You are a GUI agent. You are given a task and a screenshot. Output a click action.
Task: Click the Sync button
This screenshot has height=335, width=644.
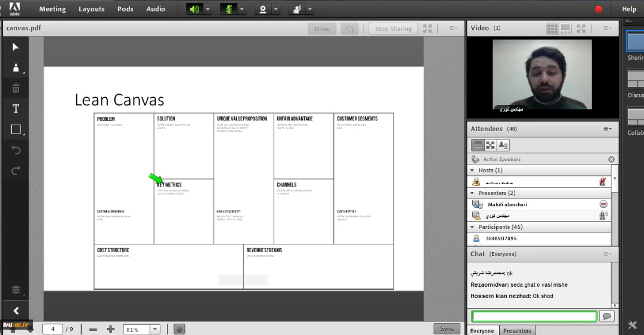click(x=447, y=328)
